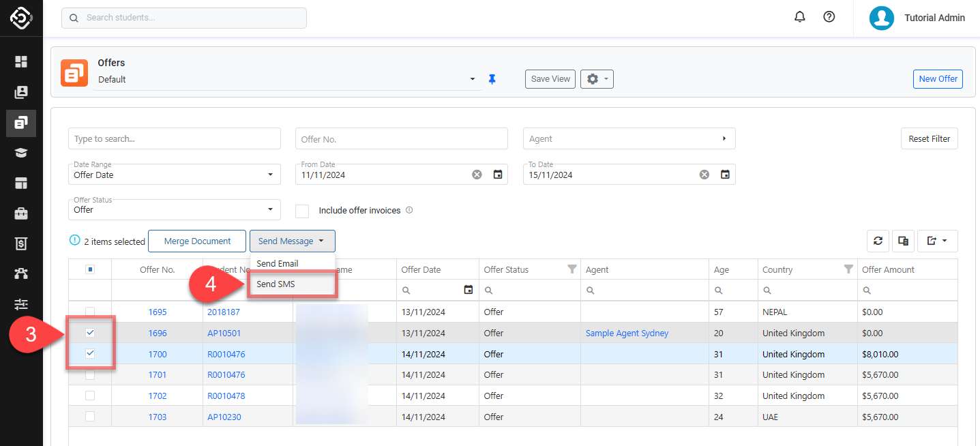Clear the From Date field value
This screenshot has width=980, height=446.
[x=477, y=175]
